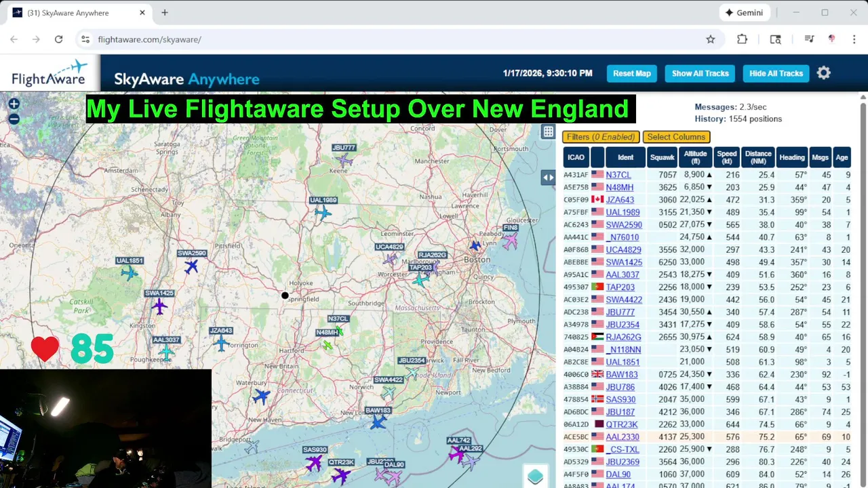Image resolution: width=868 pixels, height=488 pixels.
Task: Click the flight list vertical scrollbar
Action: [x=863, y=291]
